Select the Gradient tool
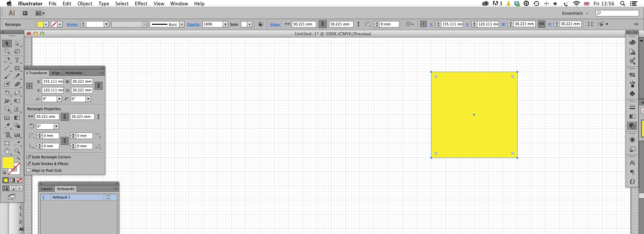This screenshot has height=234, width=644. [x=17, y=118]
